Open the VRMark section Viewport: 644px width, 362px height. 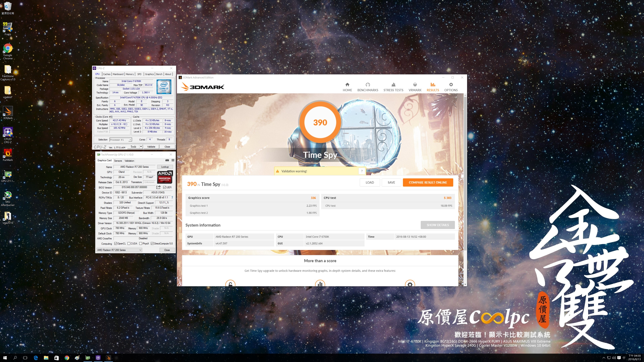[415, 87]
